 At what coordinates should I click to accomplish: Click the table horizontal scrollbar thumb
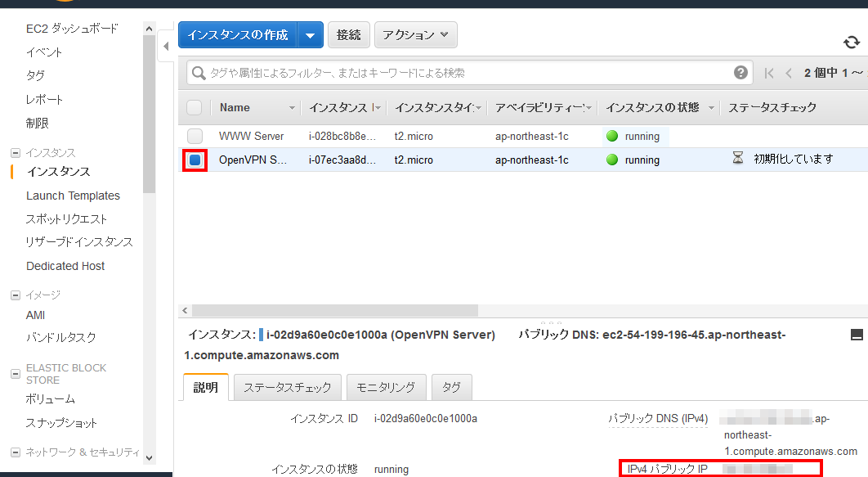(335, 310)
